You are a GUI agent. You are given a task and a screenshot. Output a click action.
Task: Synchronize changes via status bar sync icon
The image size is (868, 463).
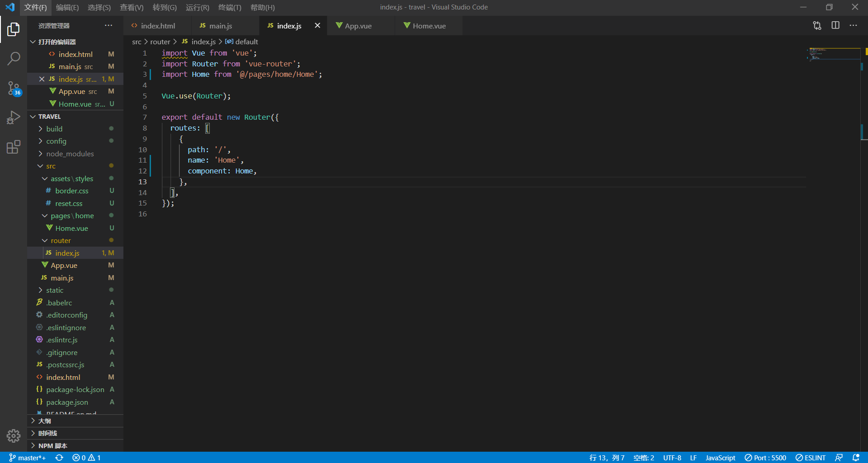coord(59,458)
